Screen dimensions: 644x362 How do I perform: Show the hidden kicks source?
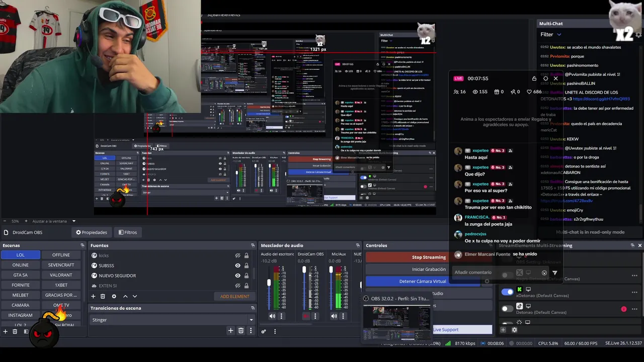[237, 255]
